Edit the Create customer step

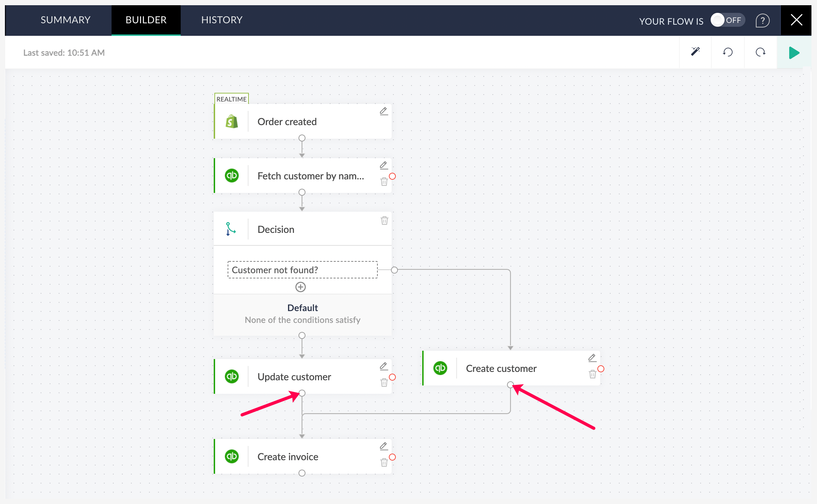[x=592, y=358]
